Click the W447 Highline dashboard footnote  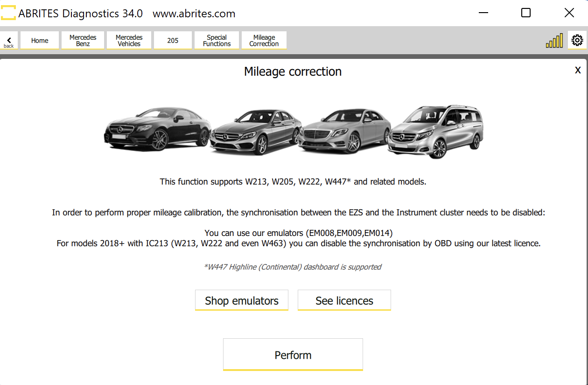coord(293,267)
